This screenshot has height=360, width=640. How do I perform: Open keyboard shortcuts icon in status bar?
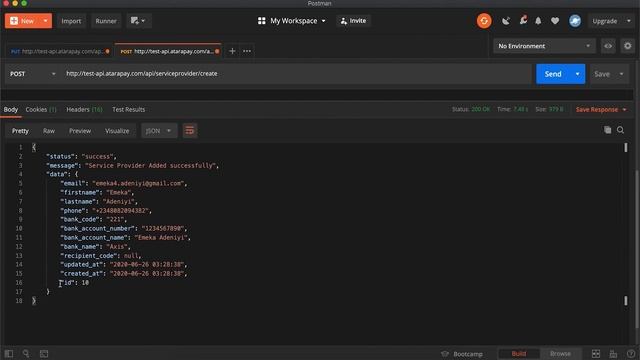coord(613,353)
